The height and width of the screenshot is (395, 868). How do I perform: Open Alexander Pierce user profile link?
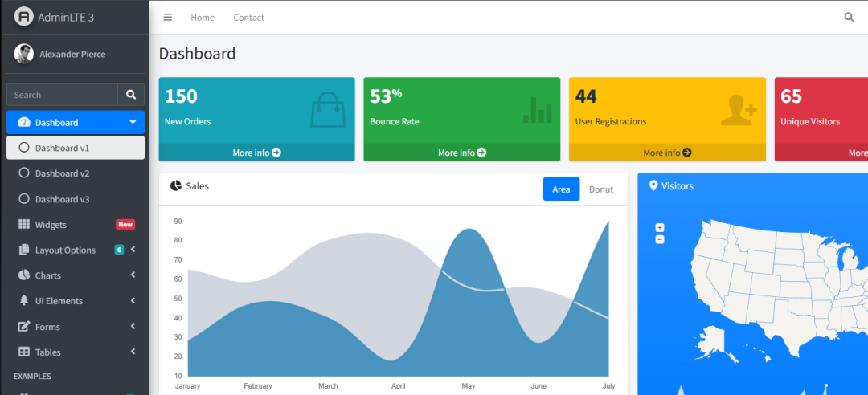click(x=72, y=54)
